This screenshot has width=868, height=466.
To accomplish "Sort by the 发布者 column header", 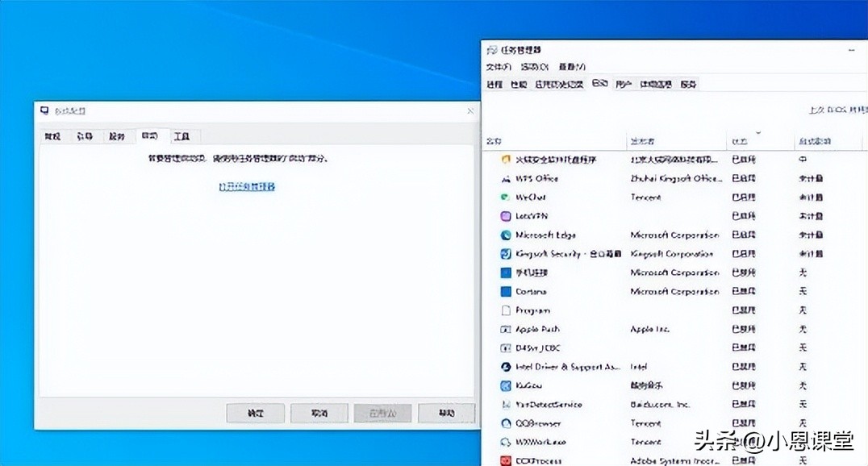I will pos(677,141).
